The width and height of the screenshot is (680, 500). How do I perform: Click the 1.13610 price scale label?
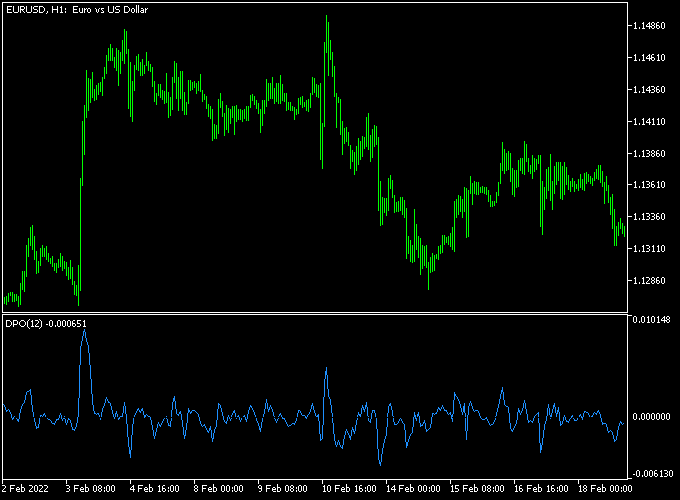coord(649,185)
